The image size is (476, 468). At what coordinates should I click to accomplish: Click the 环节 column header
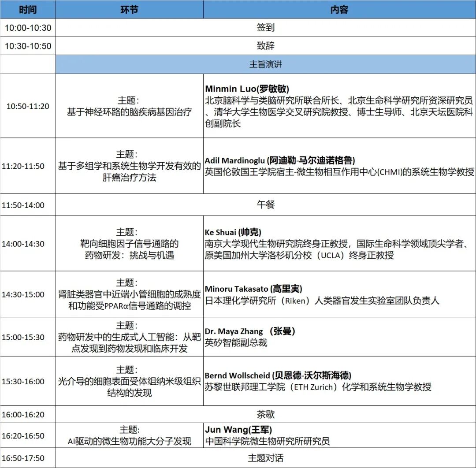tap(129, 10)
